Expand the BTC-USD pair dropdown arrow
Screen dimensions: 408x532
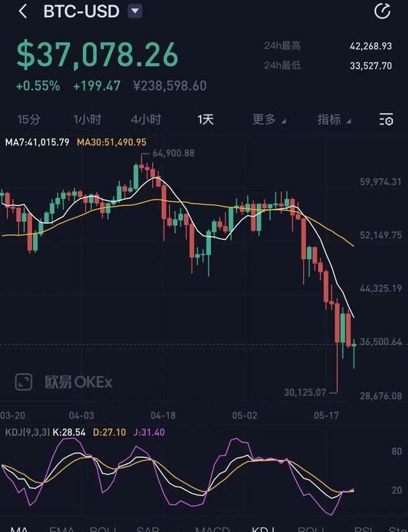pyautogui.click(x=135, y=11)
